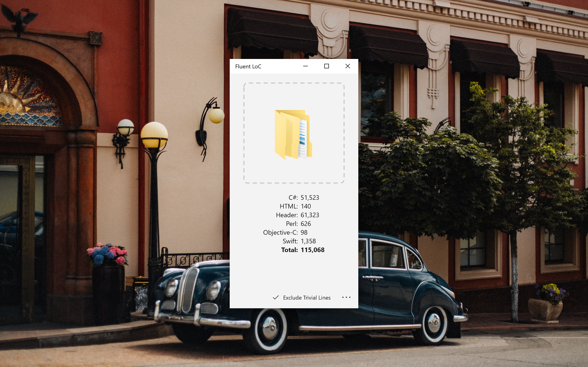Click the Swift language label
Image resolution: width=588 pixels, height=367 pixels.
tap(290, 241)
